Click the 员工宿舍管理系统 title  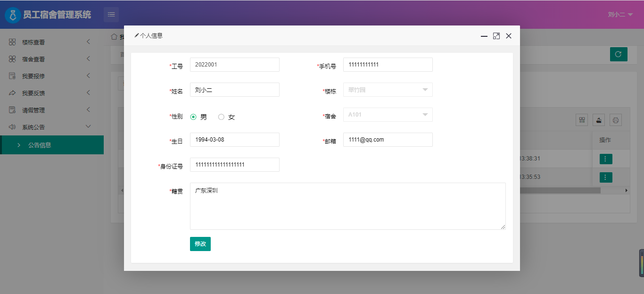coord(57,15)
